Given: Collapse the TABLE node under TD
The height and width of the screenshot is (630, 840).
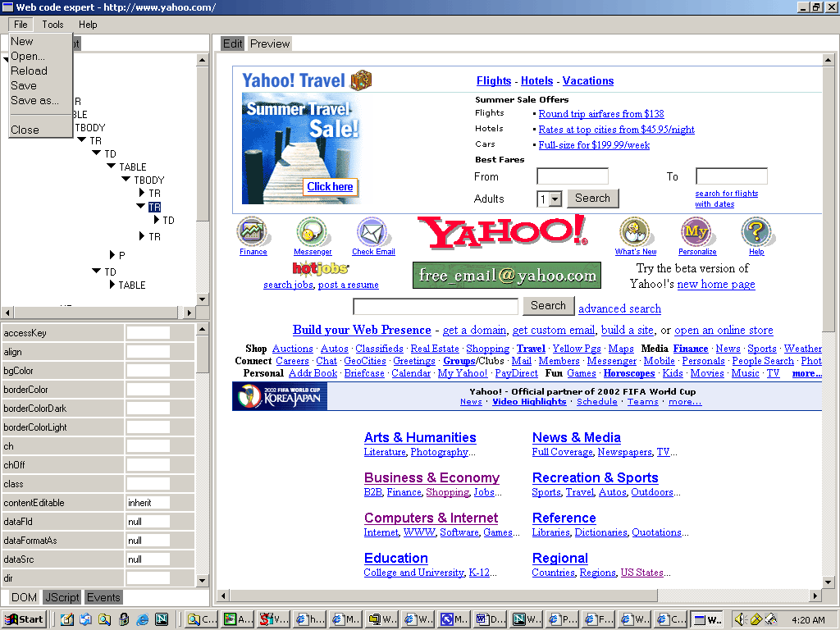Looking at the screenshot, I should click(112, 166).
